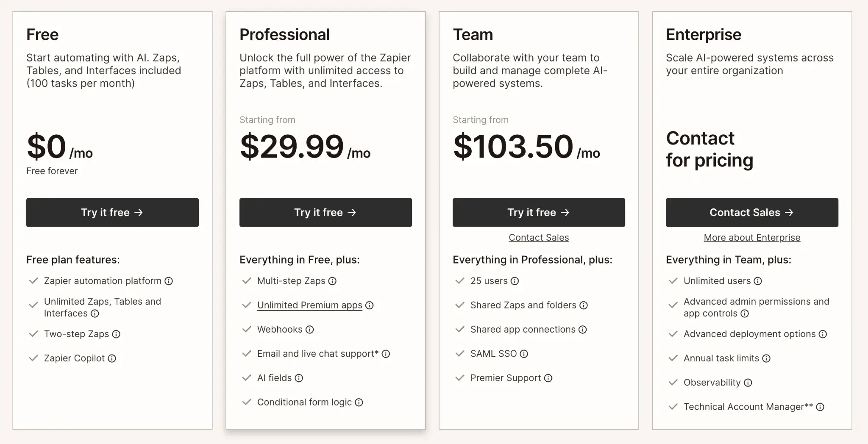868x444 pixels.
Task: Click Try it free on Free plan
Action: [112, 212]
